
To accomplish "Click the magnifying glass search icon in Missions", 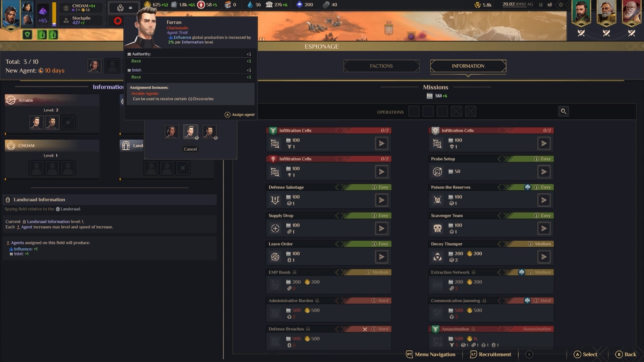I will (x=563, y=111).
